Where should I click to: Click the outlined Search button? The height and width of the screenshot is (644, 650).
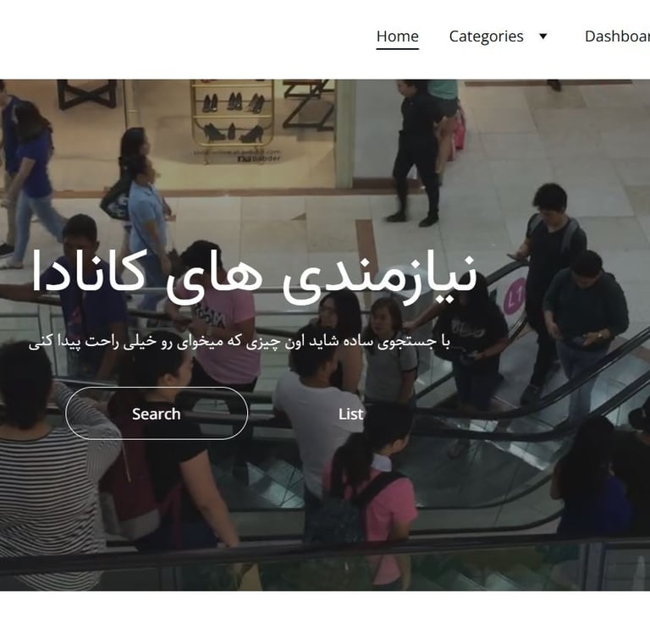tap(157, 413)
